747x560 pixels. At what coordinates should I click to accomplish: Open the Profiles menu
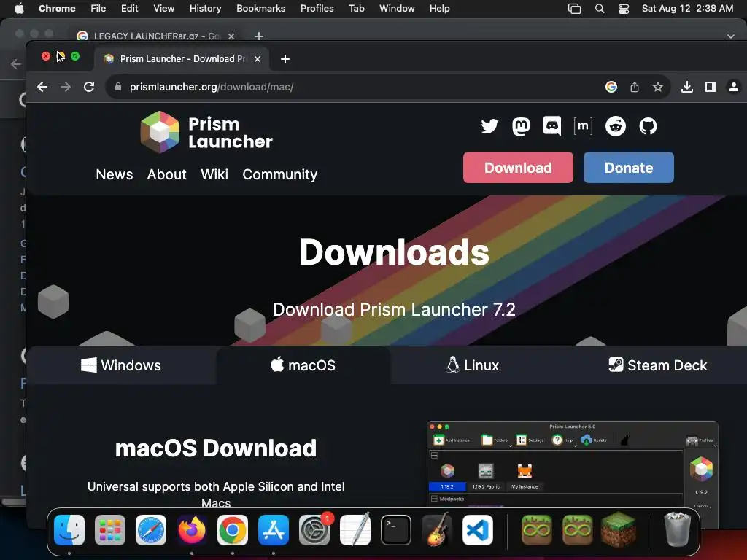(317, 8)
